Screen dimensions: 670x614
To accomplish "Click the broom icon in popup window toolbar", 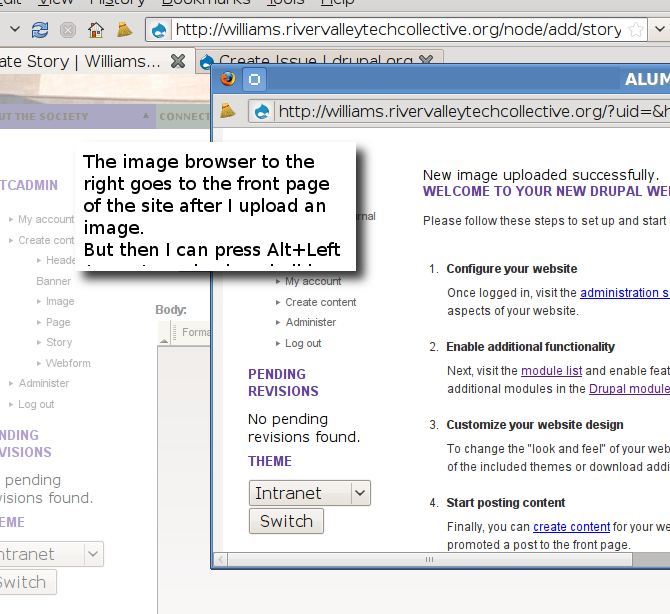I will 227,112.
